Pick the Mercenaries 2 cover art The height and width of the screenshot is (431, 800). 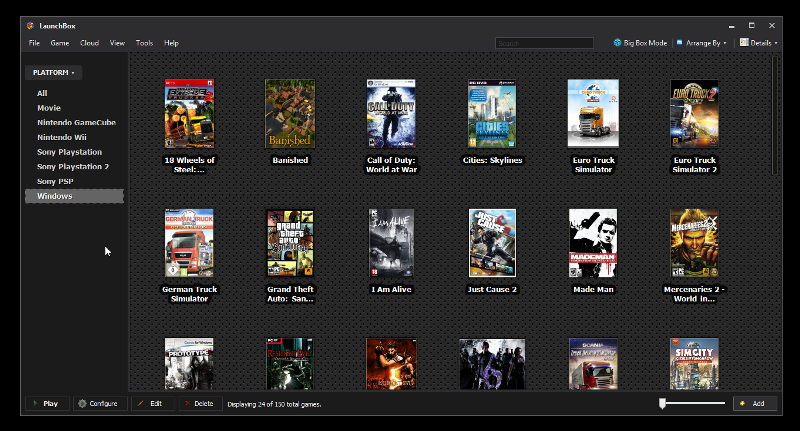point(694,243)
